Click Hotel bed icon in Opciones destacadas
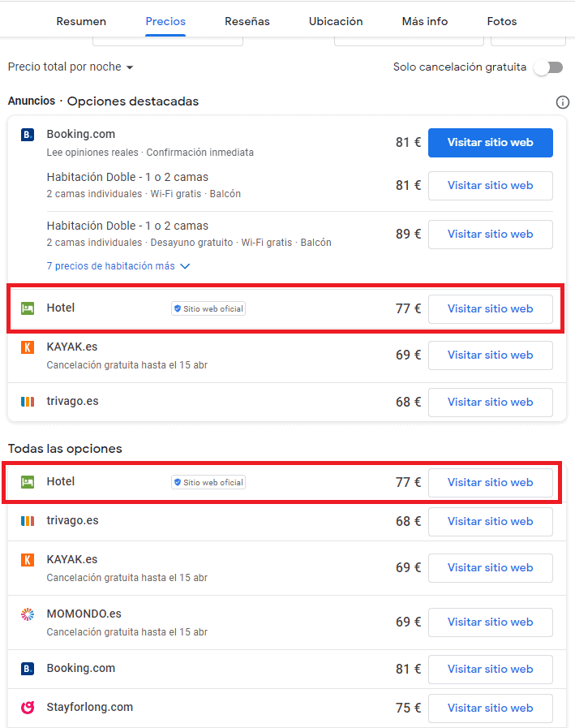 (x=28, y=308)
